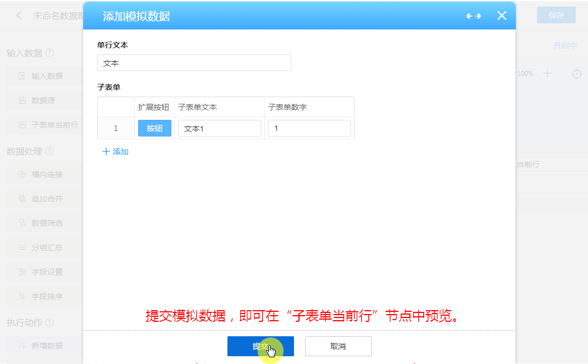Focus the 单行文本 input field

[194, 63]
